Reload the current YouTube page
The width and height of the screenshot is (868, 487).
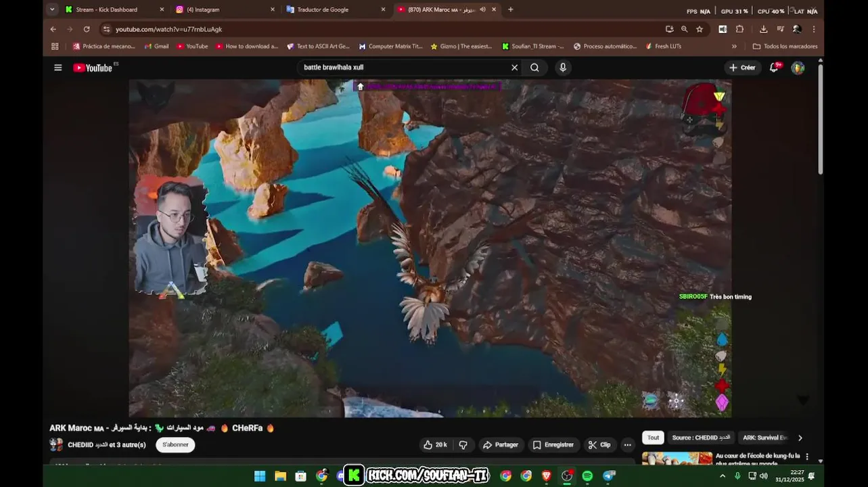(x=87, y=29)
